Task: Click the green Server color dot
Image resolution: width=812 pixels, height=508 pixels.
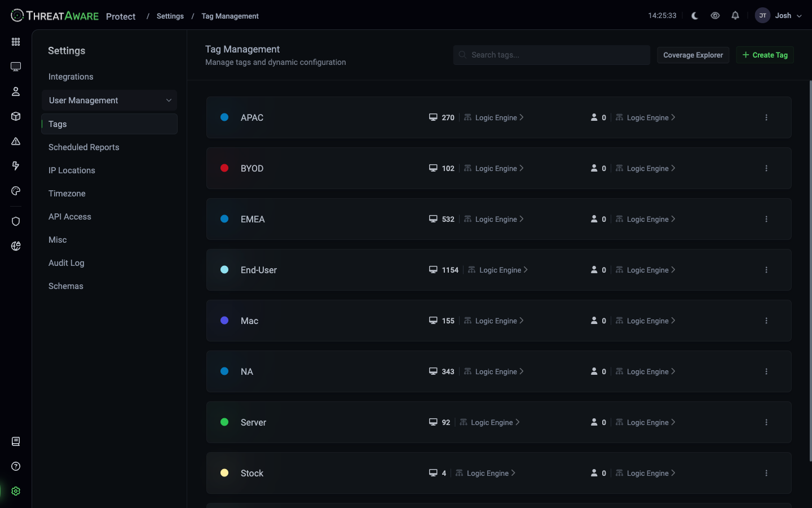Action: pyautogui.click(x=224, y=422)
